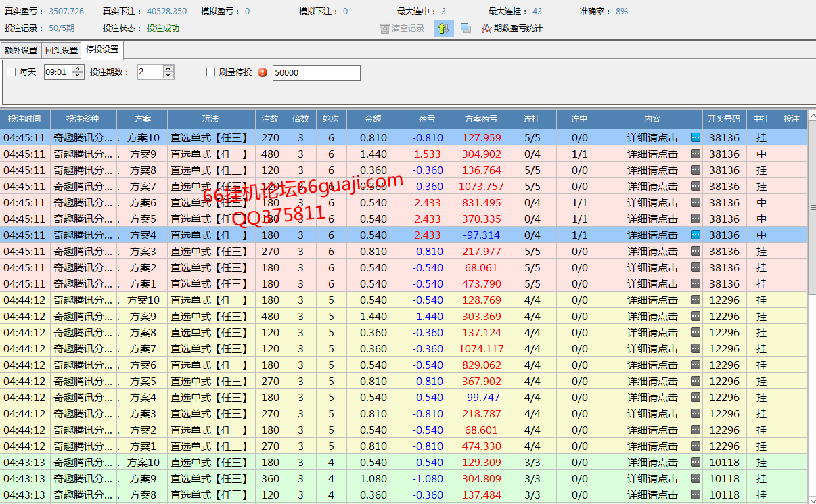Viewport: 816px width, 504px height.
Task: Enable the 每天 checkbox
Action: click(x=11, y=72)
